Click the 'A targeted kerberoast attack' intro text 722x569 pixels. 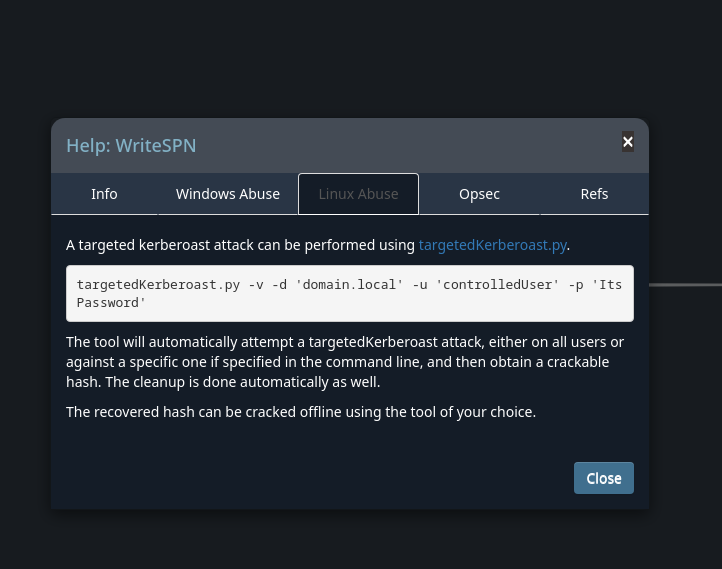pyautogui.click(x=240, y=245)
